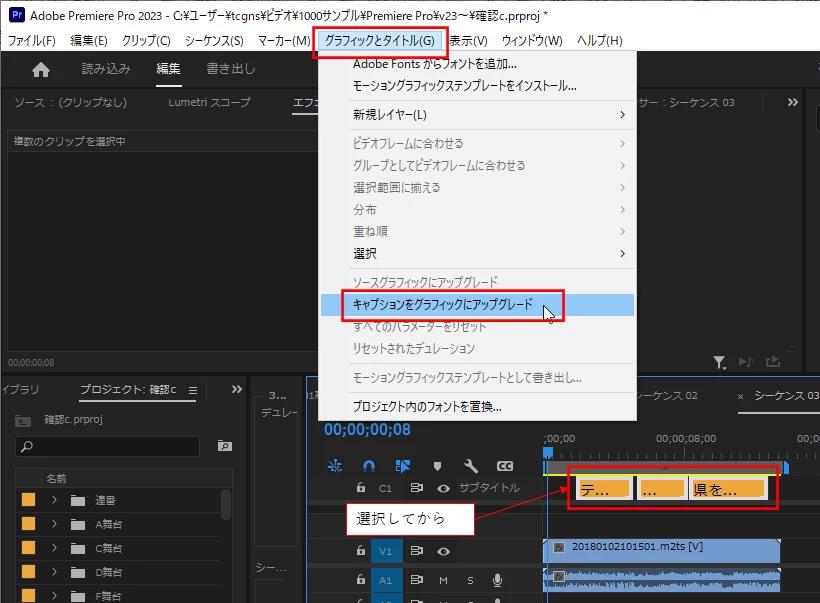The image size is (820, 603).
Task: Click the blue playhead timecode 00;00;00;08
Action: (x=367, y=430)
